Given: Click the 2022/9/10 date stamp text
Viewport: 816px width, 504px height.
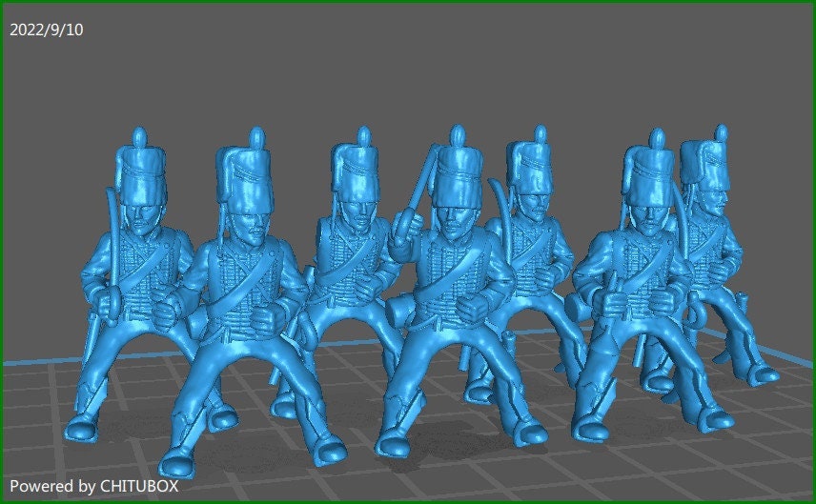Looking at the screenshot, I should pyautogui.click(x=46, y=30).
